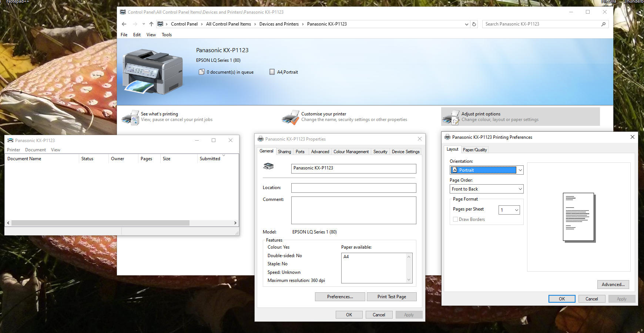The height and width of the screenshot is (333, 644).
Task: Go up one level with up arrow
Action: tap(151, 24)
